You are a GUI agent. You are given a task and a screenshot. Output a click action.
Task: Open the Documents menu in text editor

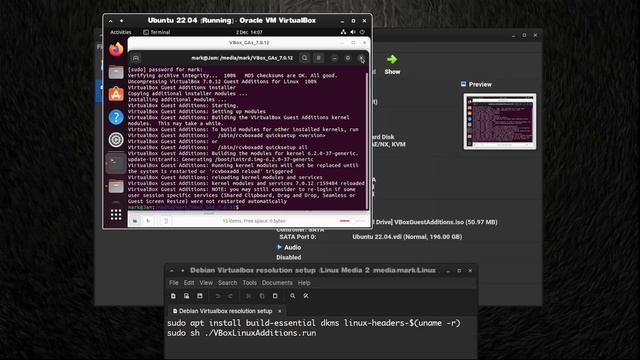coord(277,283)
